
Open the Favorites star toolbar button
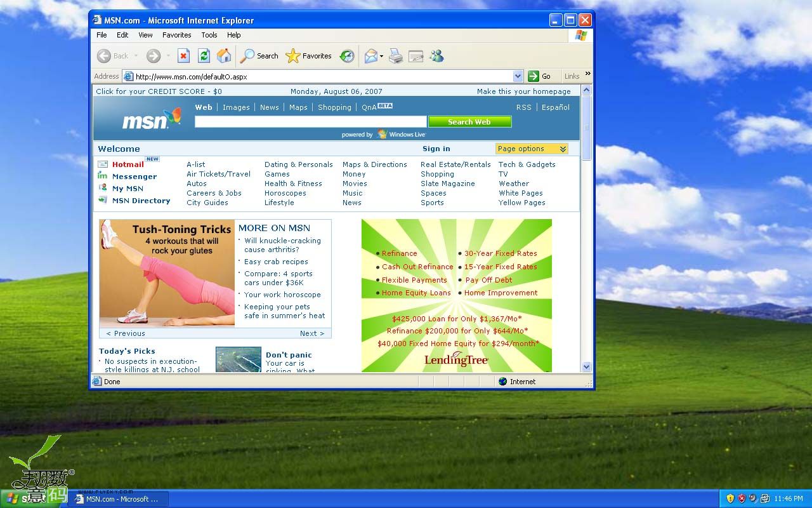308,56
